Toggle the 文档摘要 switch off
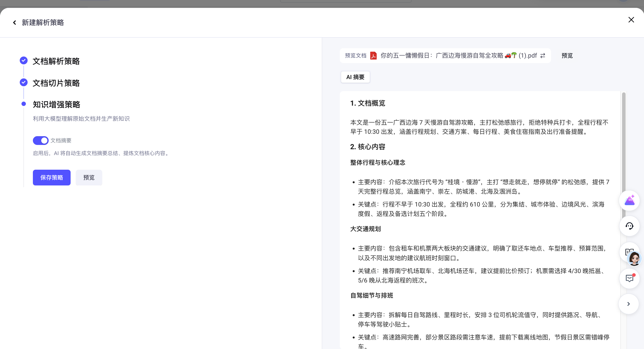The image size is (644, 349). (x=41, y=141)
